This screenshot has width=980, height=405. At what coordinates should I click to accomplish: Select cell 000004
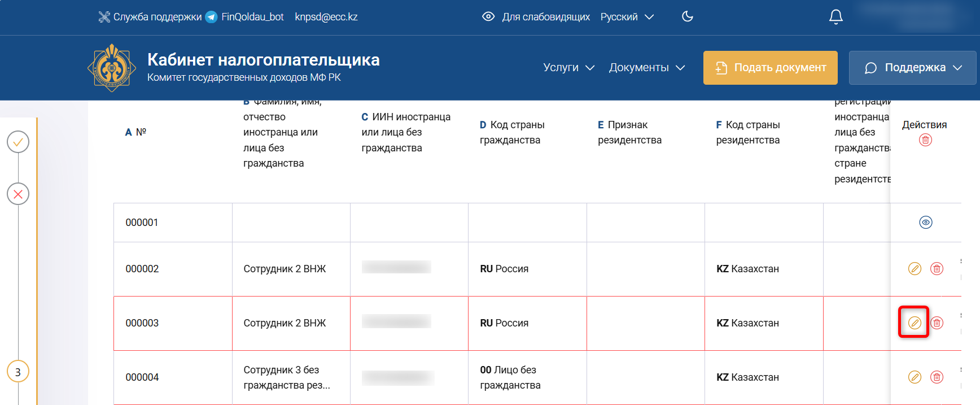coord(173,377)
